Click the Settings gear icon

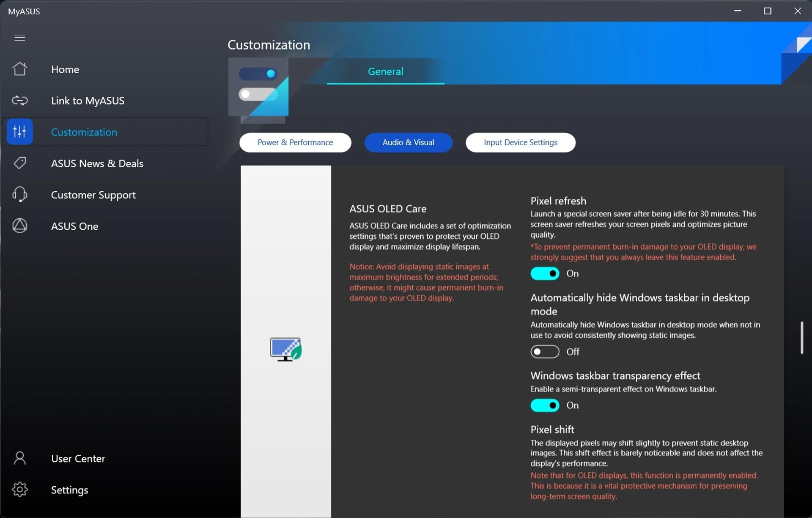tap(20, 489)
